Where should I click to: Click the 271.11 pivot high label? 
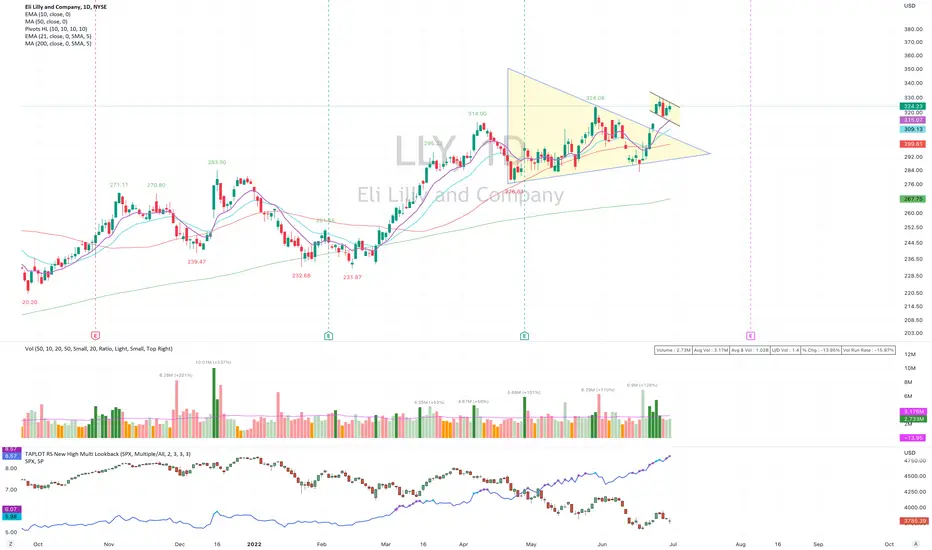pos(119,185)
